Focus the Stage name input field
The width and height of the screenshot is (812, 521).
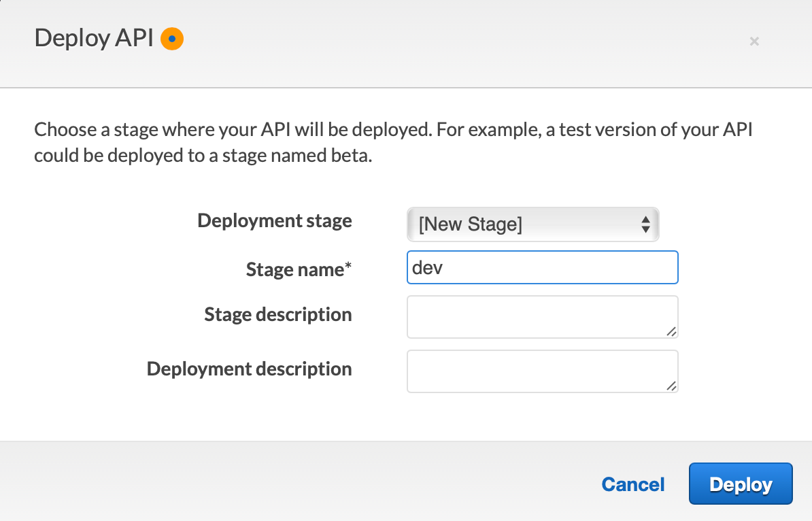[x=542, y=267]
